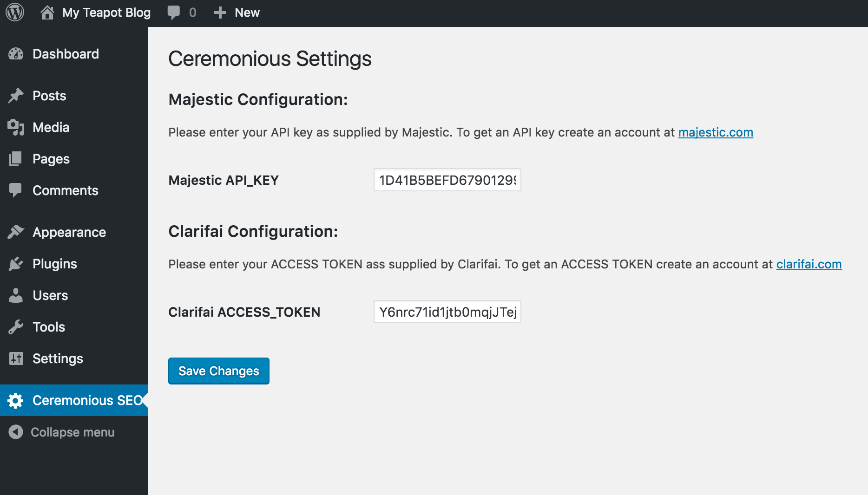Go to the Users menu
This screenshot has width=868, height=495.
[x=50, y=295]
